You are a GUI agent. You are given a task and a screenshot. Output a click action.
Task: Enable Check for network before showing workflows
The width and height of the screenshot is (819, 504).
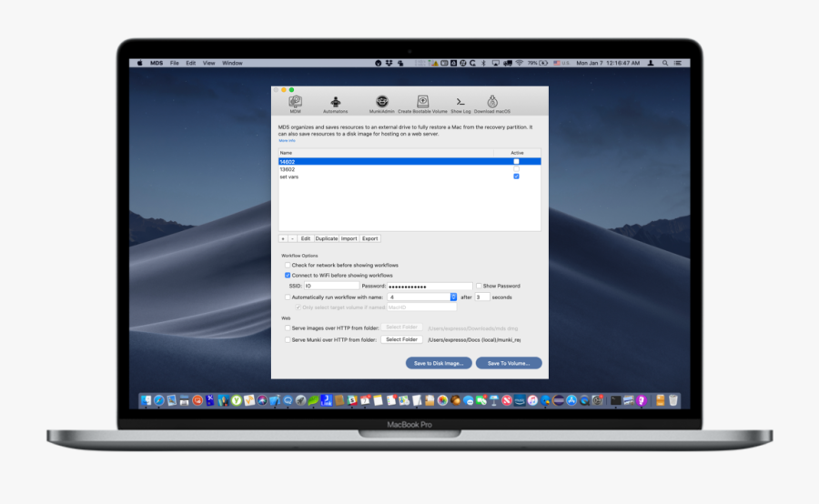click(288, 266)
